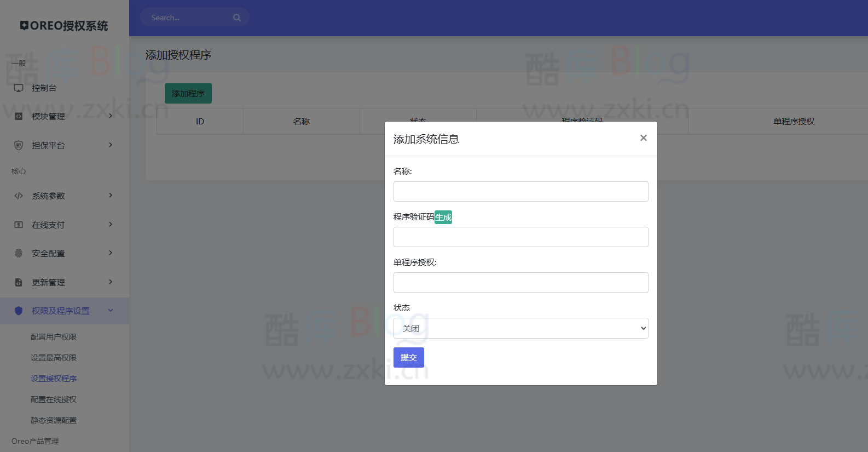The image size is (868, 452).
Task: Click the OREO授权系统 logo icon
Action: [24, 26]
